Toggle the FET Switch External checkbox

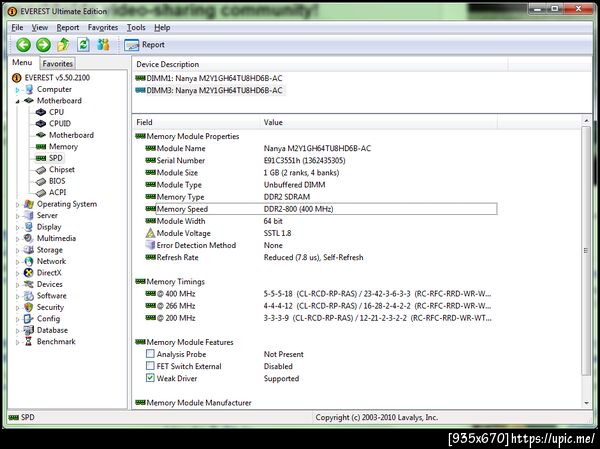[150, 366]
